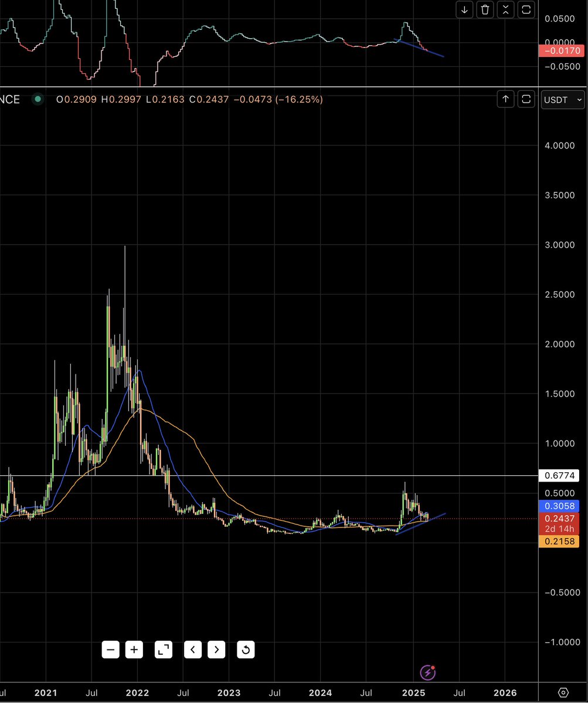The height and width of the screenshot is (704, 588).
Task: Click the 0.0500 indicator scale label
Action: tap(559, 19)
